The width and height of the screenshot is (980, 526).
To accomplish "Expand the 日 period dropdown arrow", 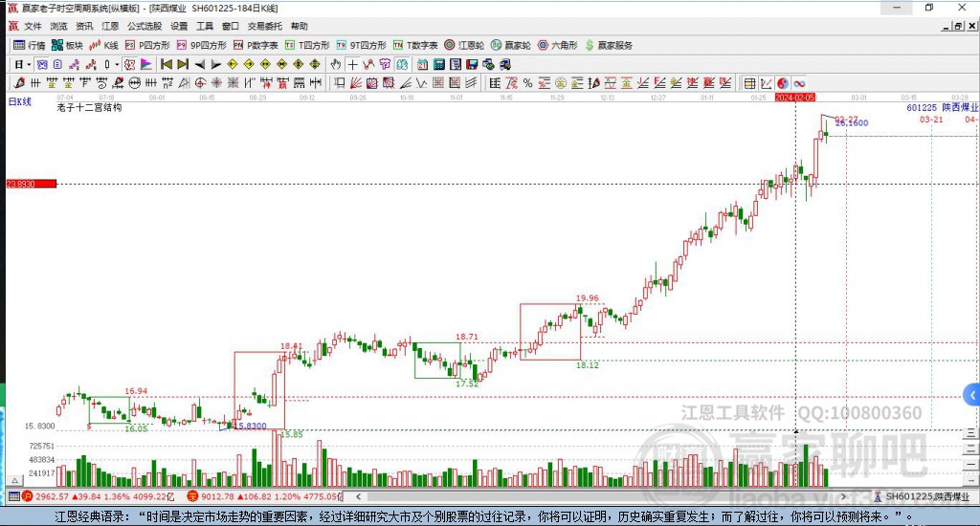I will 29,64.
